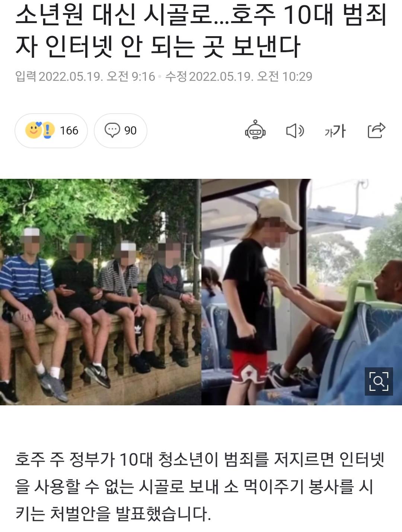
Task: Open the 90 comments count
Action: [x=121, y=130]
